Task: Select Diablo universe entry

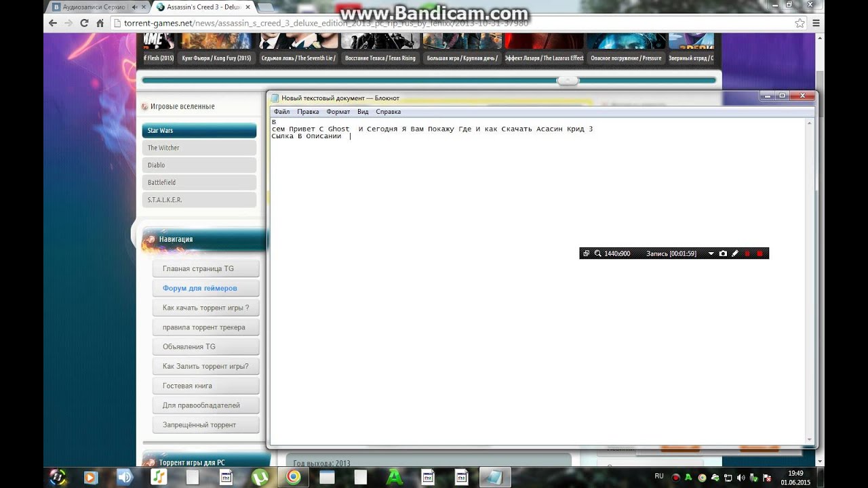Action: click(199, 165)
